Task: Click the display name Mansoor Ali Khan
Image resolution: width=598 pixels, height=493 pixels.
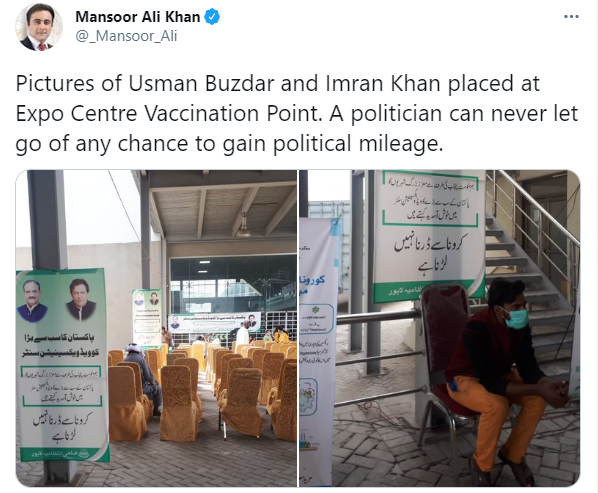Action: (138, 17)
